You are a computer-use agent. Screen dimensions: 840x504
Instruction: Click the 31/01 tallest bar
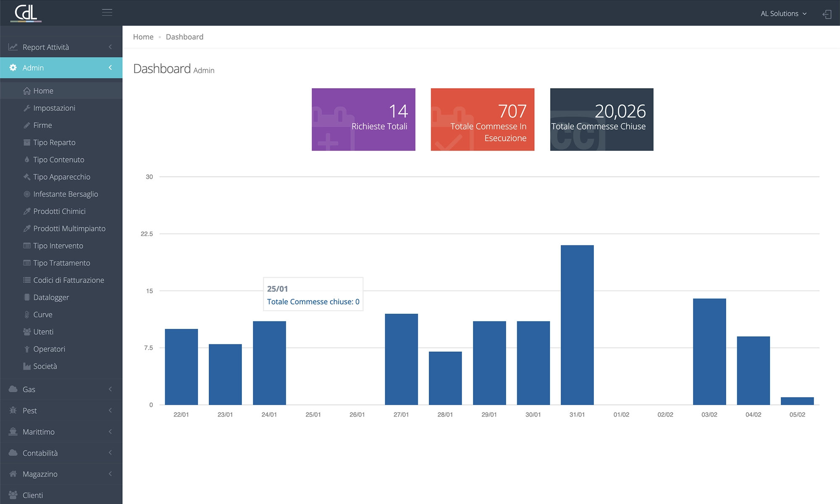coord(577,325)
